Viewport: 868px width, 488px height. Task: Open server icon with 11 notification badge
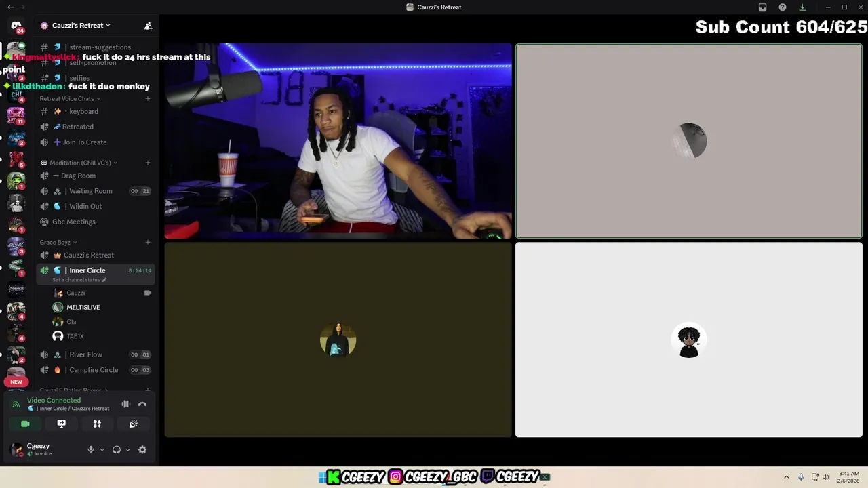click(16, 115)
